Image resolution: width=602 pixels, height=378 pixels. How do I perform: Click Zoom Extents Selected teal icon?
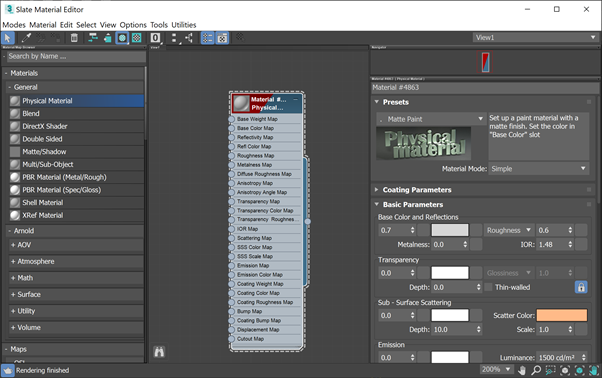(x=579, y=370)
